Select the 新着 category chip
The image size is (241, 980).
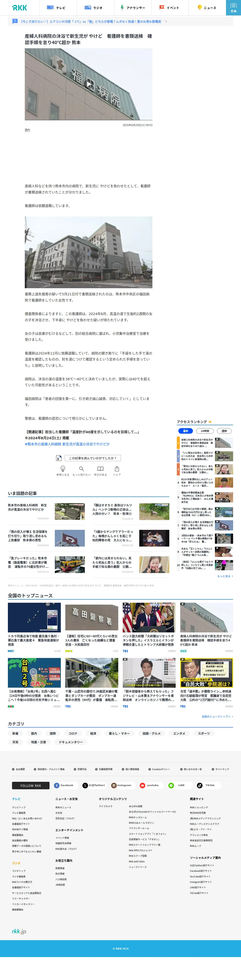click(15, 733)
